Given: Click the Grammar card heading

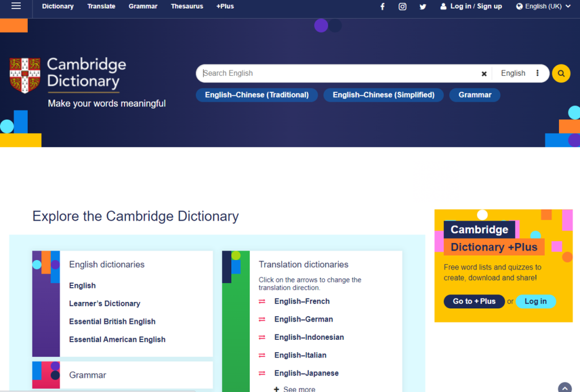Looking at the screenshot, I should coord(88,375).
